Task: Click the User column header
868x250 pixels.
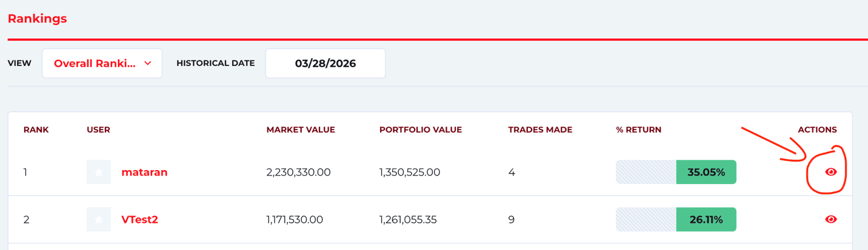Action: coord(98,130)
